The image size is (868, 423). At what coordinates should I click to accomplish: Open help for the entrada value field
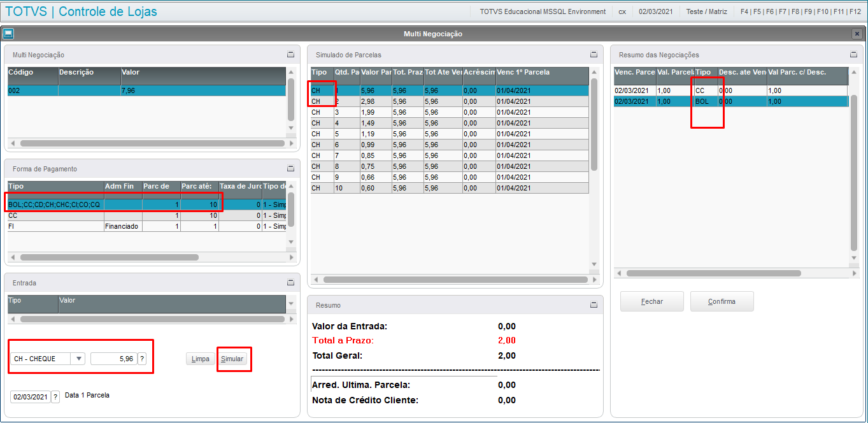(x=142, y=359)
